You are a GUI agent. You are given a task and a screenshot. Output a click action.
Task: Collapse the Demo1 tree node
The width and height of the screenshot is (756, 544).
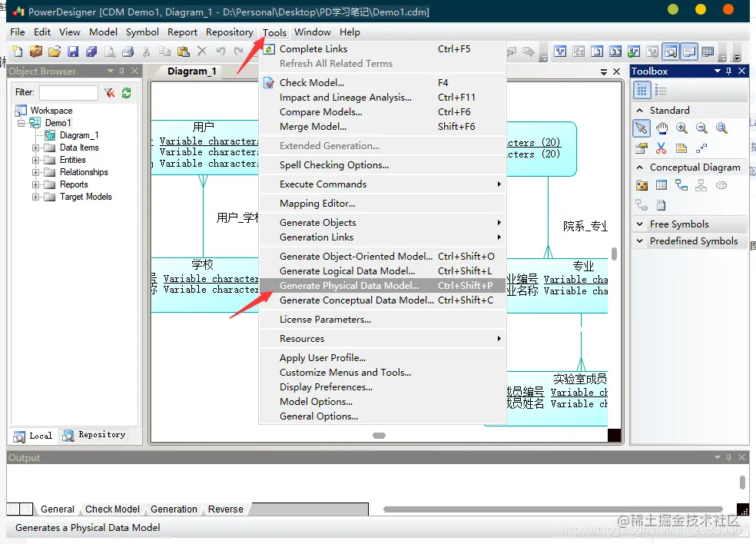pyautogui.click(x=22, y=123)
